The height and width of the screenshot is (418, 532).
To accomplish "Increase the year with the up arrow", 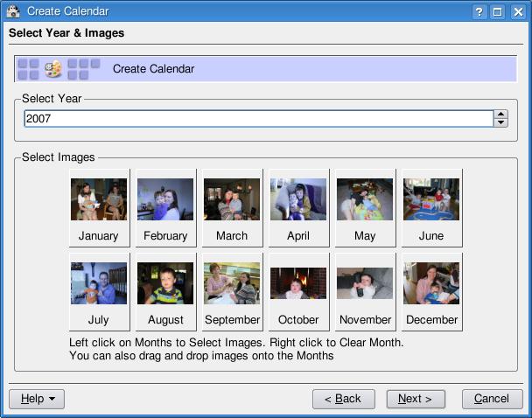I will 500,114.
